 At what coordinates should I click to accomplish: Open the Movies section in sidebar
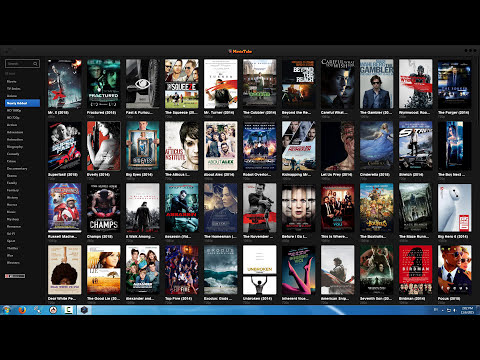point(12,81)
